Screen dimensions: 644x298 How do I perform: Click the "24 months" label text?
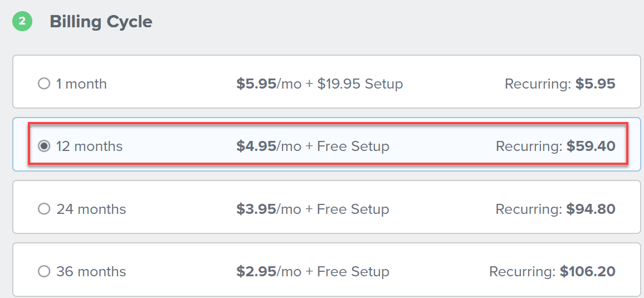point(91,209)
